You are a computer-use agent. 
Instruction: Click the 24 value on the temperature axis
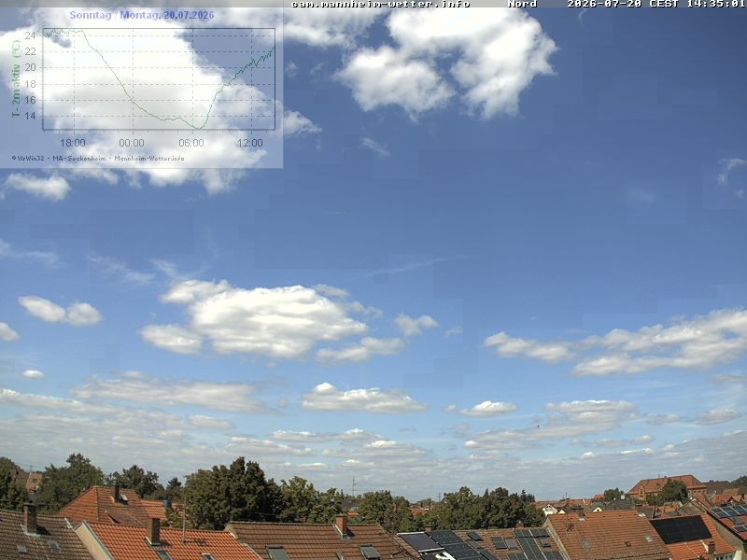[x=31, y=35]
